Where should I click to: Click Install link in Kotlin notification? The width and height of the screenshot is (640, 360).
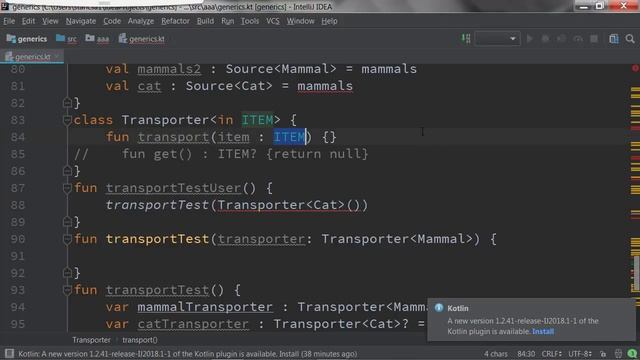[x=543, y=331]
